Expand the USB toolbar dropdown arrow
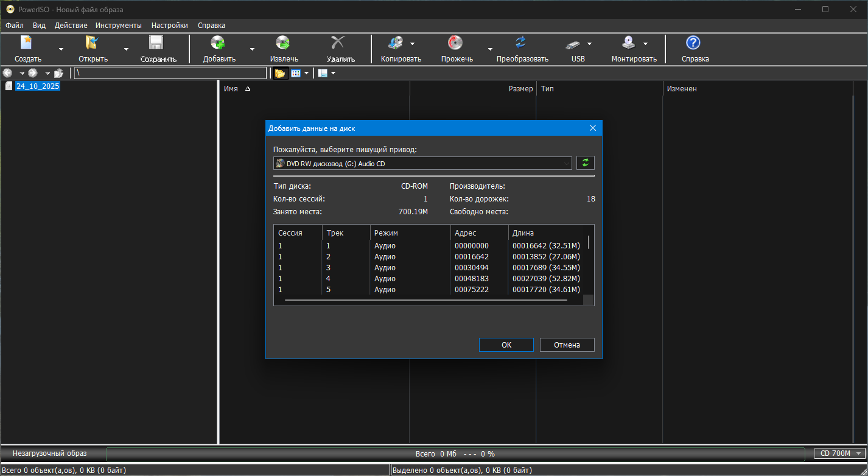The width and height of the screenshot is (868, 476). pyautogui.click(x=589, y=44)
